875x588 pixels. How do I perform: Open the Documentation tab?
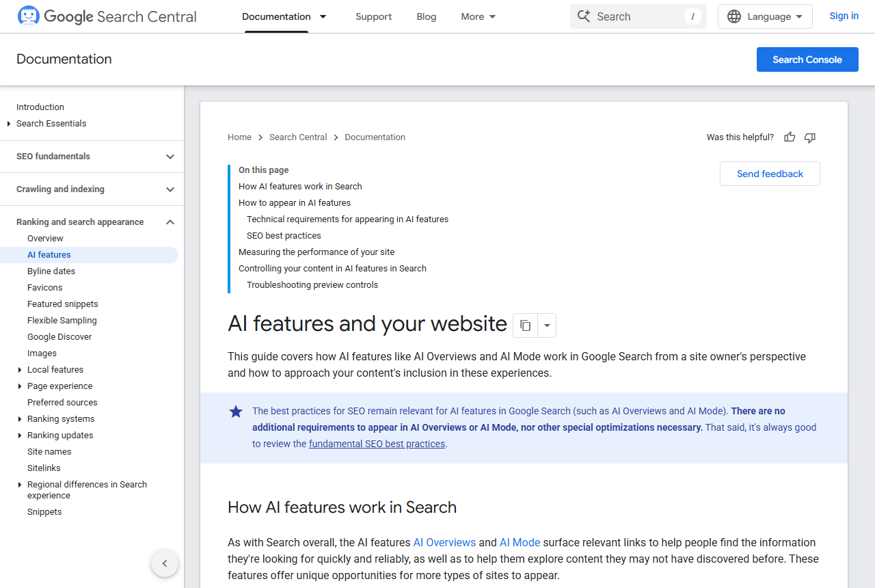tap(276, 16)
